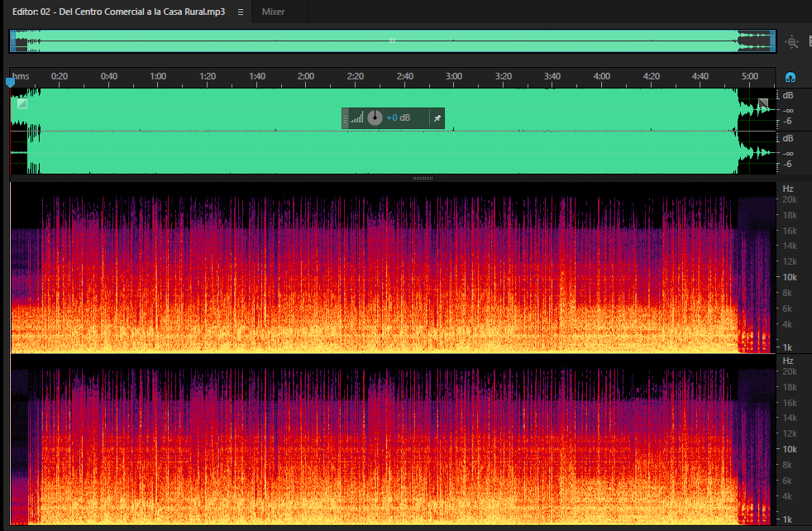Click the divider grip between waveform and spectrogram
Image resolution: width=812 pixels, height=531 pixels.
[x=423, y=178]
